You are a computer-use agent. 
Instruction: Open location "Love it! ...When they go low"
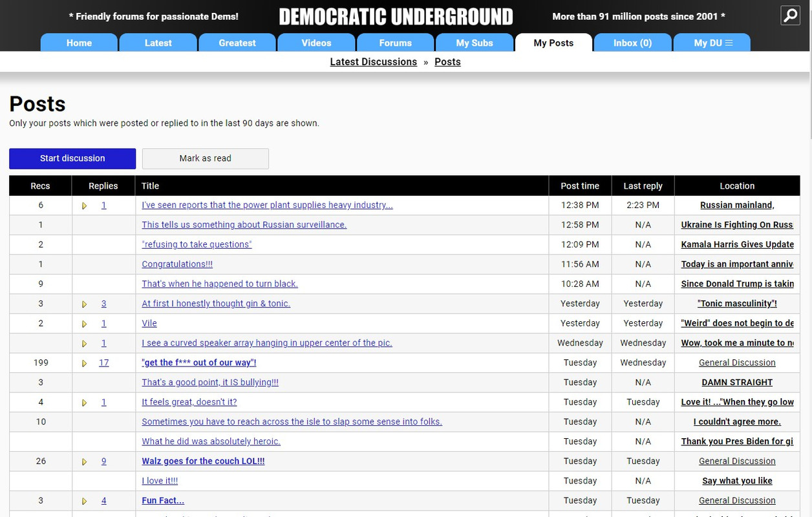737,402
